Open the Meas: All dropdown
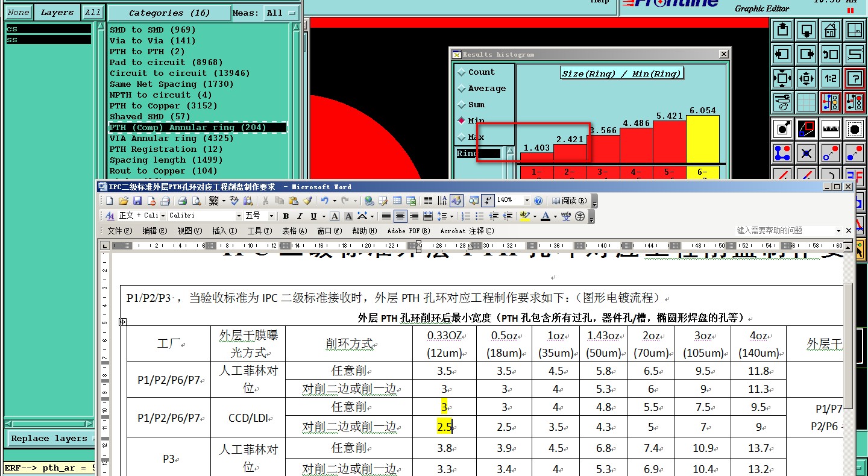 point(281,13)
